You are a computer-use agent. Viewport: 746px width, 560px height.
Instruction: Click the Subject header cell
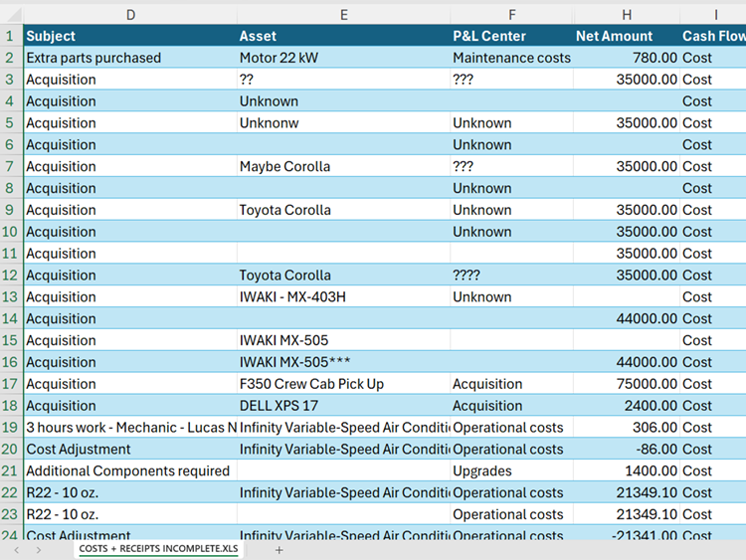[130, 36]
